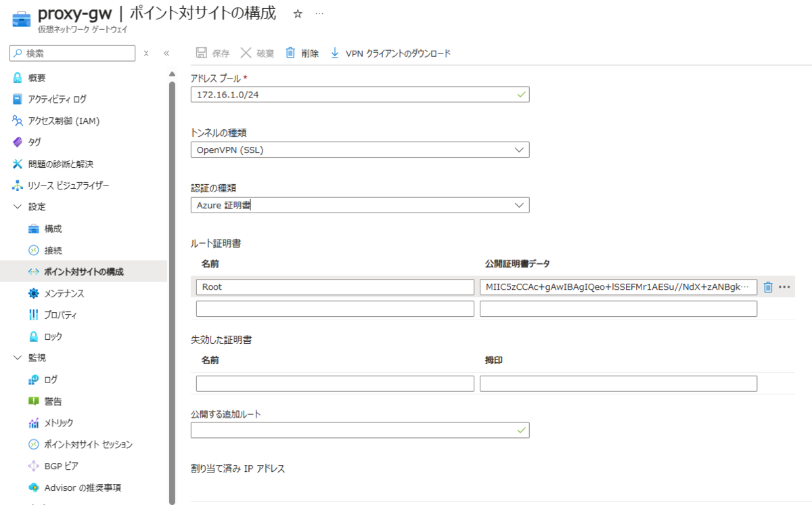Click the 破棄 button label

click(265, 53)
